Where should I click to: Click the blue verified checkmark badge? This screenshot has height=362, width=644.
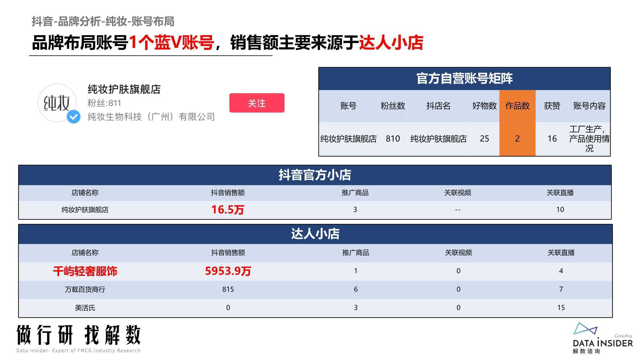(73, 117)
